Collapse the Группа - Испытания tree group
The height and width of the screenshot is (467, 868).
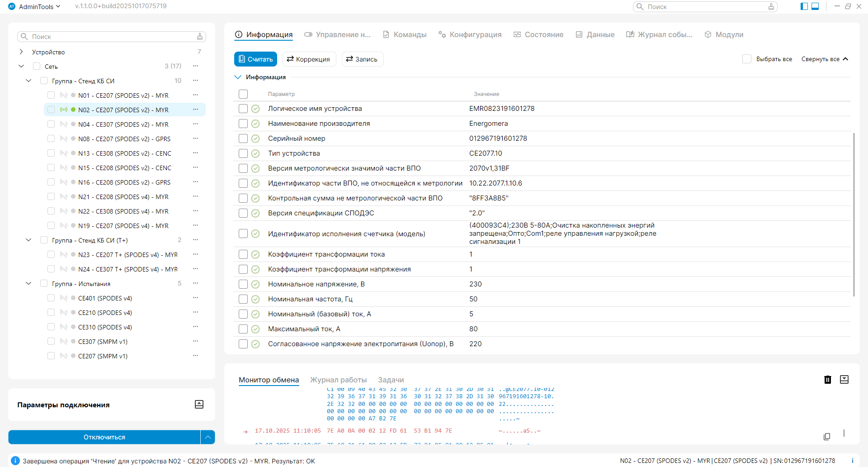28,284
